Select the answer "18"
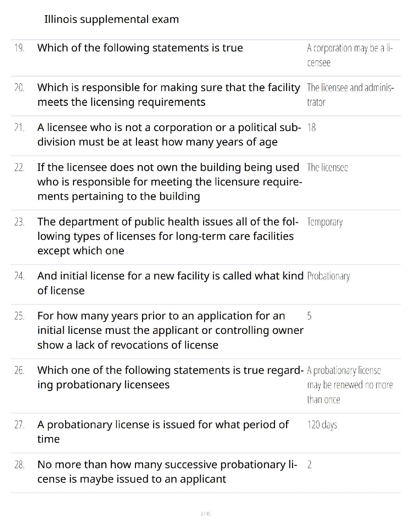The image size is (411, 532). coord(311,128)
